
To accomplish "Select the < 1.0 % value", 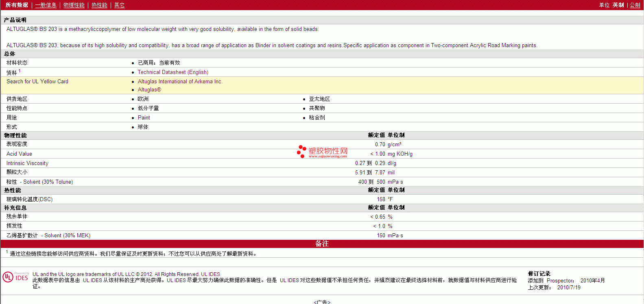I will (383, 226).
